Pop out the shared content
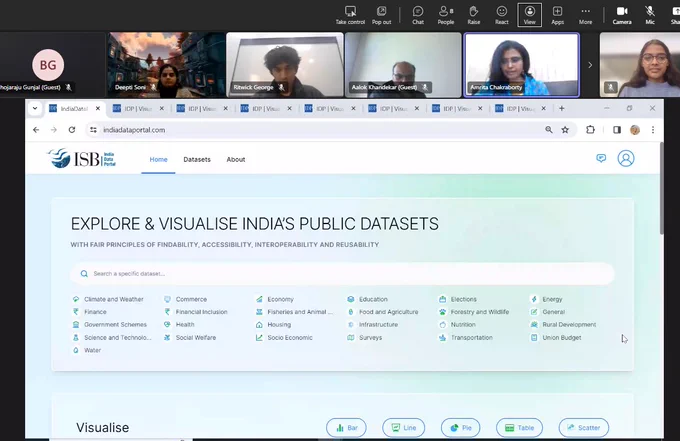The height and width of the screenshot is (441, 680). pyautogui.click(x=381, y=15)
